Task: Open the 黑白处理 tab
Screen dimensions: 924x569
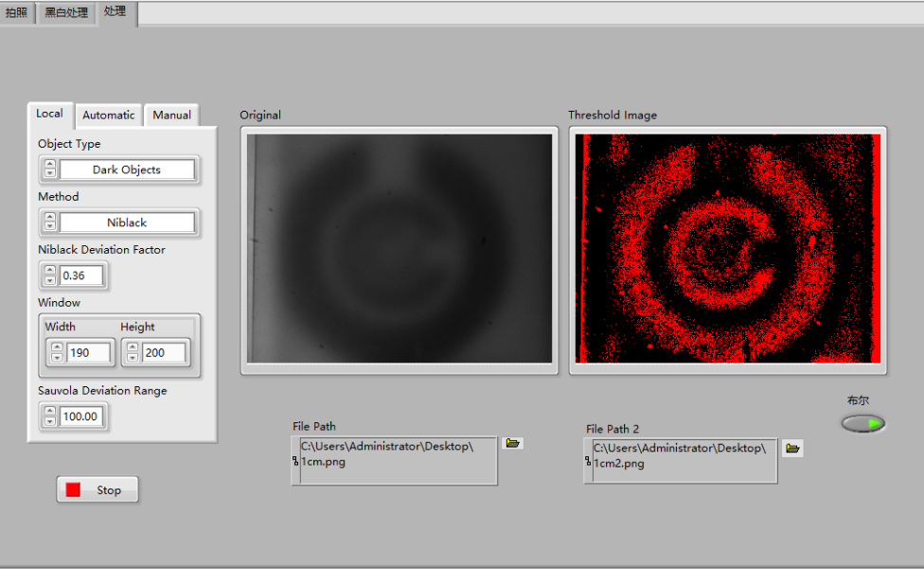Action: pyautogui.click(x=66, y=12)
